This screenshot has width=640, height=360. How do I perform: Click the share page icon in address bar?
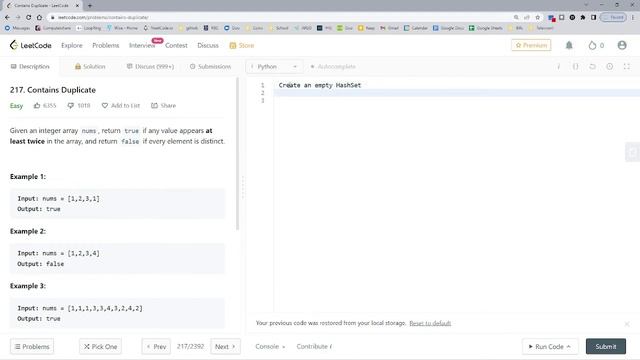click(x=527, y=17)
